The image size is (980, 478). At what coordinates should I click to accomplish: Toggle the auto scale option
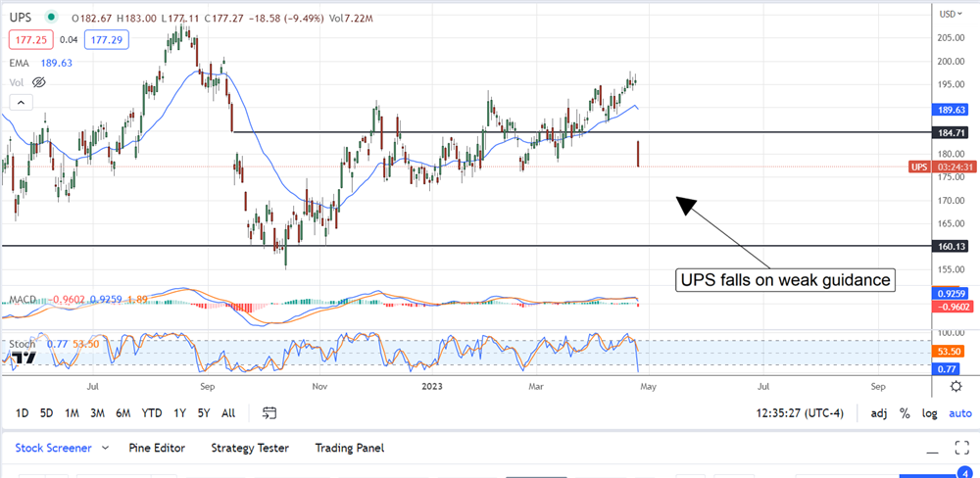tap(959, 413)
